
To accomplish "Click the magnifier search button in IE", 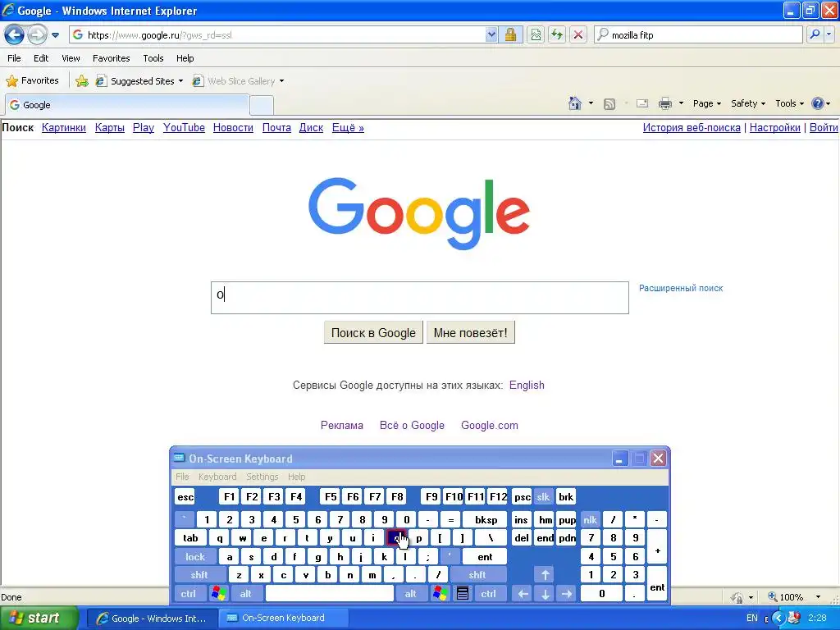I will click(815, 34).
